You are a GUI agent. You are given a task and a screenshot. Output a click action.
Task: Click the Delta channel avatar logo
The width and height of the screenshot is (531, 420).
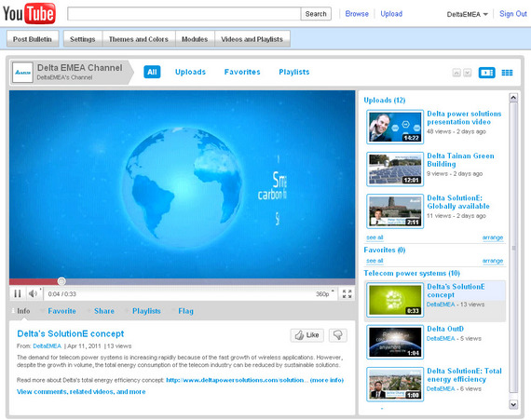(22, 72)
